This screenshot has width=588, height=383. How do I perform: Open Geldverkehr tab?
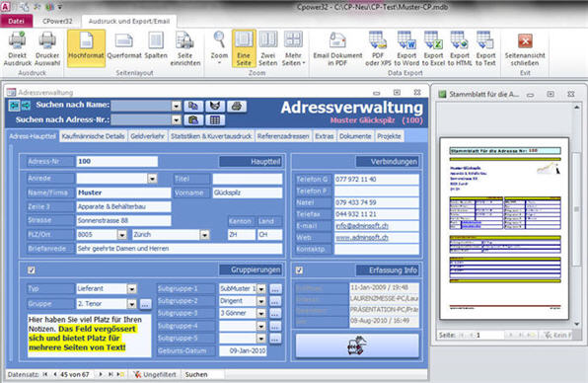pyautogui.click(x=147, y=136)
